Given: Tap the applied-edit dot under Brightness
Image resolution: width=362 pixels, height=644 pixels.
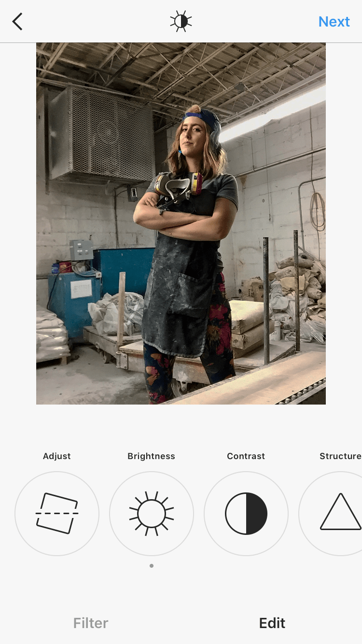Looking at the screenshot, I should click(152, 566).
